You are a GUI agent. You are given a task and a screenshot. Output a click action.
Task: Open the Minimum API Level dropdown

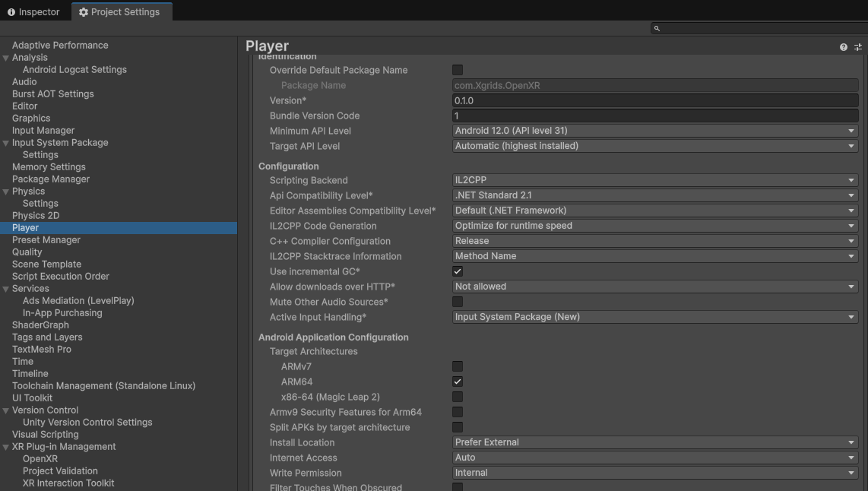pyautogui.click(x=655, y=131)
